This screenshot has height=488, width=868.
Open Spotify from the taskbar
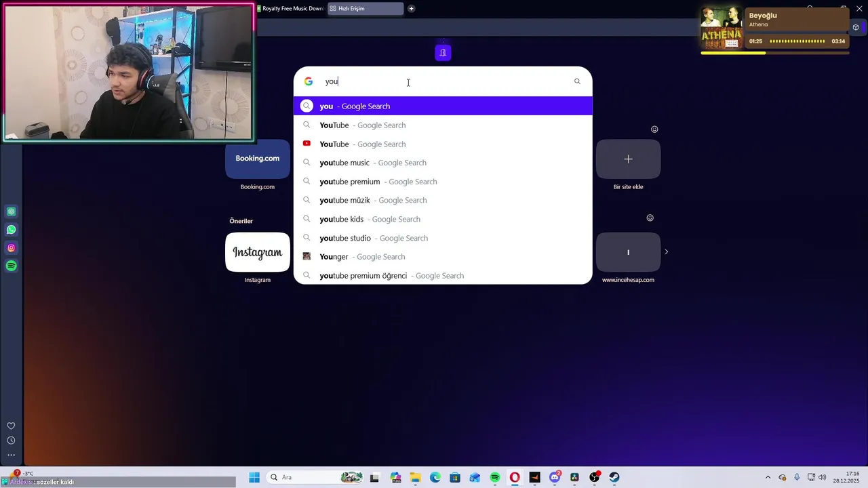(x=495, y=477)
